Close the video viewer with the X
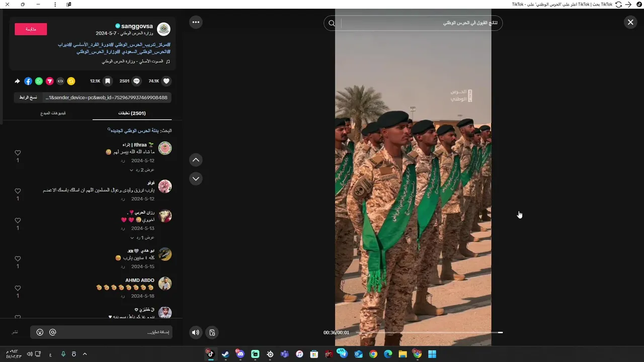Screen dimensions: 644x362 tap(630, 22)
